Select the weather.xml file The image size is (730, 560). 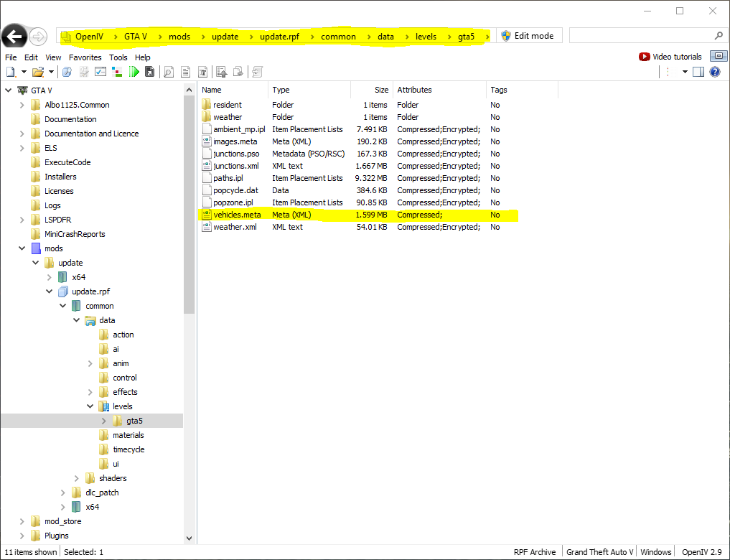point(235,227)
